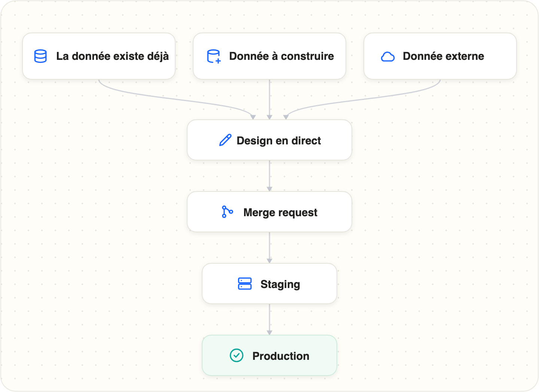This screenshot has height=392, width=539.
Task: Click arrowhead entering Merge request node
Action: point(269,189)
